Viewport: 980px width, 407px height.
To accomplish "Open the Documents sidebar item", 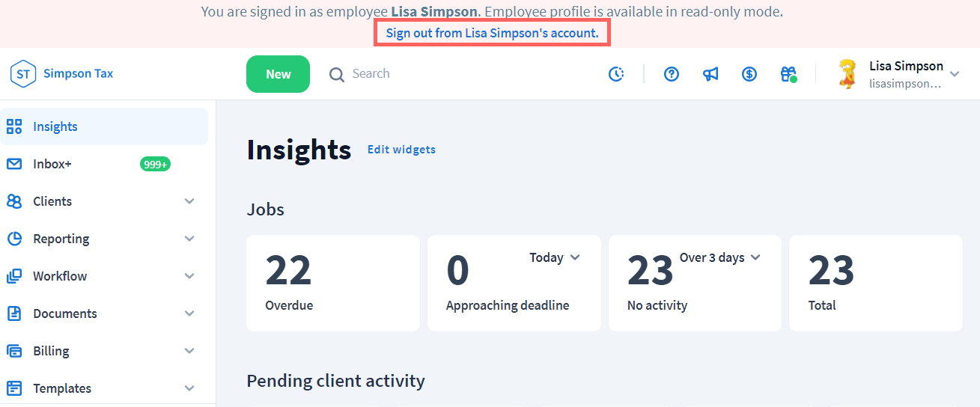I will (65, 313).
